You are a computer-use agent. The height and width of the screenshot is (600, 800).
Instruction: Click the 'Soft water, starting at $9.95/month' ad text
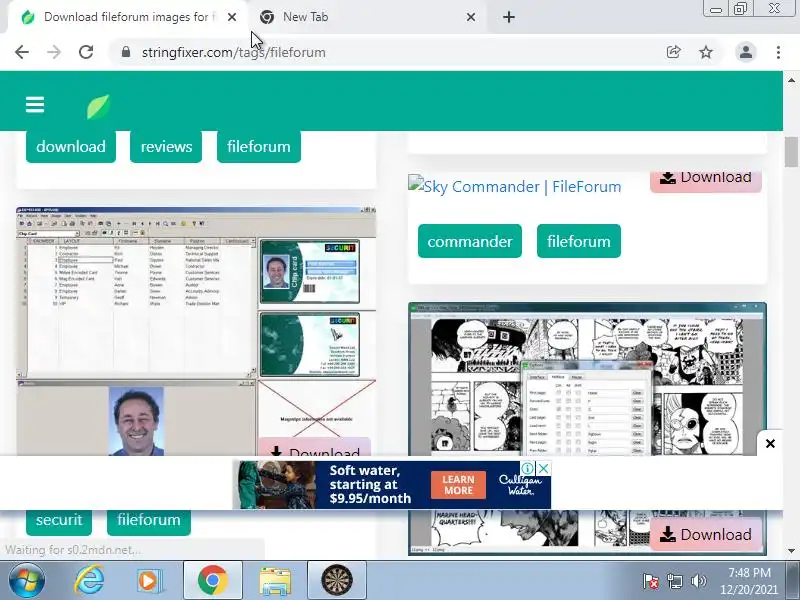(x=369, y=485)
